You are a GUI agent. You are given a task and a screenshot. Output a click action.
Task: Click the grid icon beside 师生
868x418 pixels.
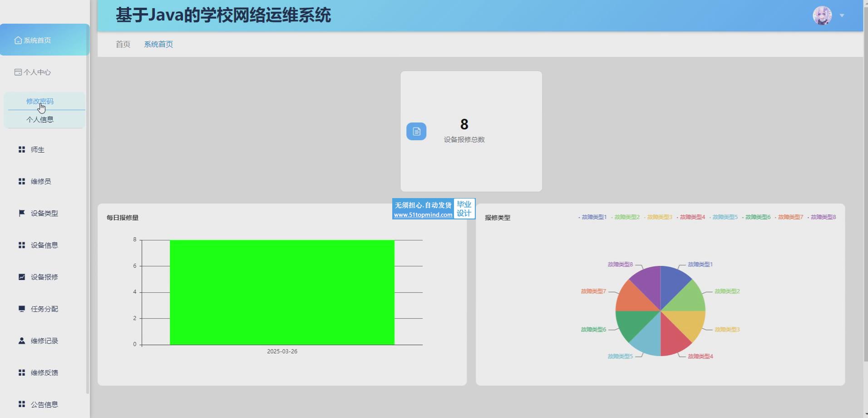click(x=21, y=149)
